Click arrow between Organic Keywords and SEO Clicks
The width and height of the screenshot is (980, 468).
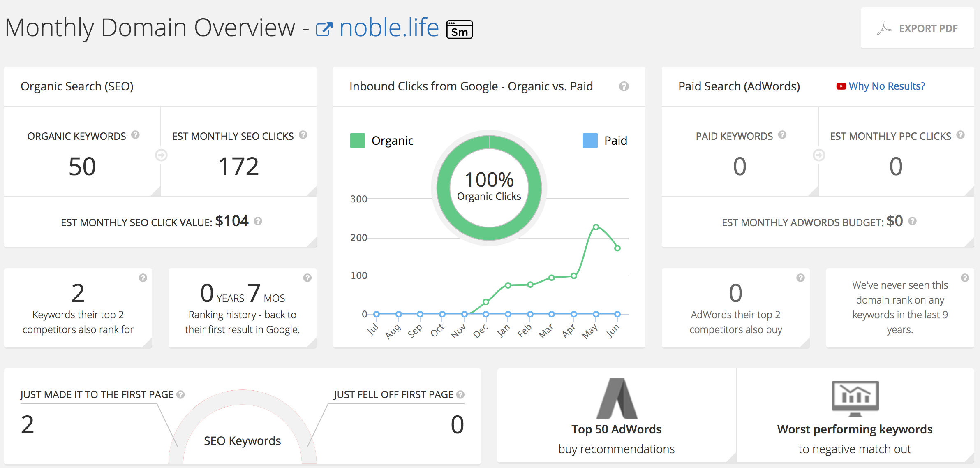(x=161, y=155)
